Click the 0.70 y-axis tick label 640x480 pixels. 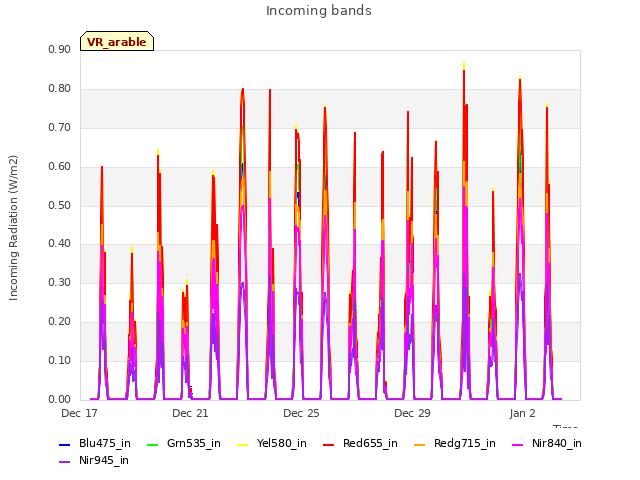click(x=60, y=127)
